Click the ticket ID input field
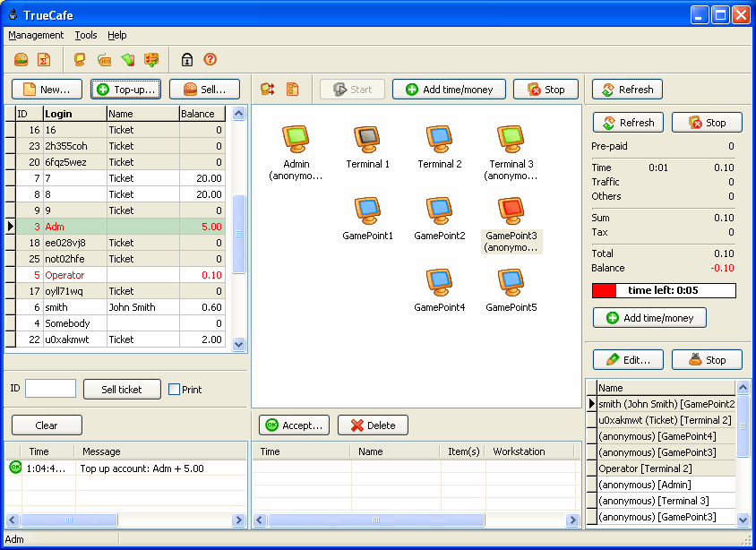This screenshot has height=550, width=756. pos(50,389)
